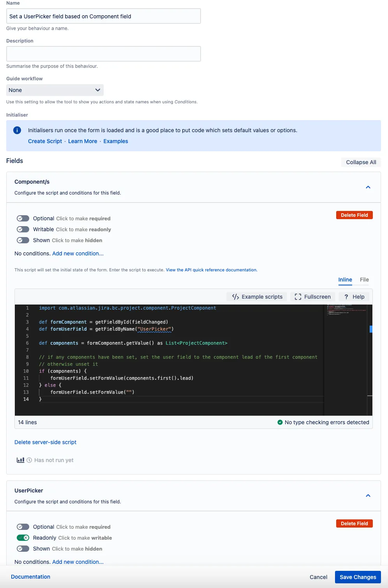
Task: Click Create Script link in Initialiser
Action: [x=45, y=141]
